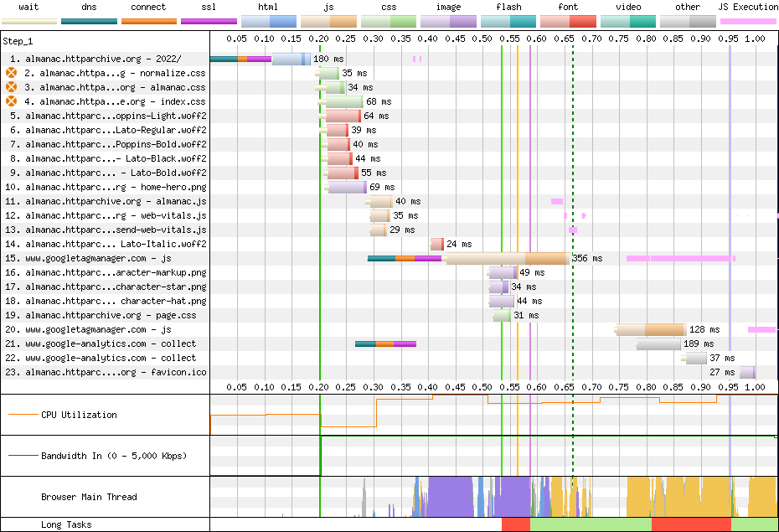The image size is (779, 532).
Task: Click the 189 ms duration value
Action: pyautogui.click(x=699, y=343)
